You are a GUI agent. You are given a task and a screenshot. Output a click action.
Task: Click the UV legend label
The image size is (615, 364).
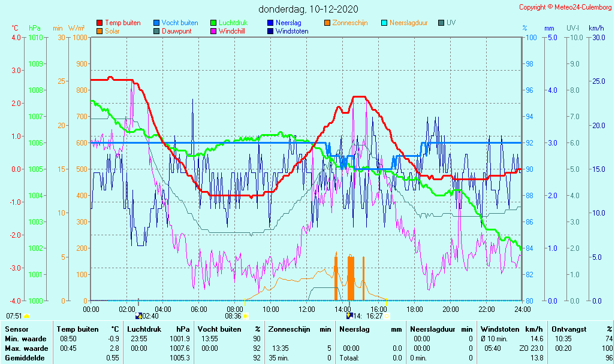point(451,23)
